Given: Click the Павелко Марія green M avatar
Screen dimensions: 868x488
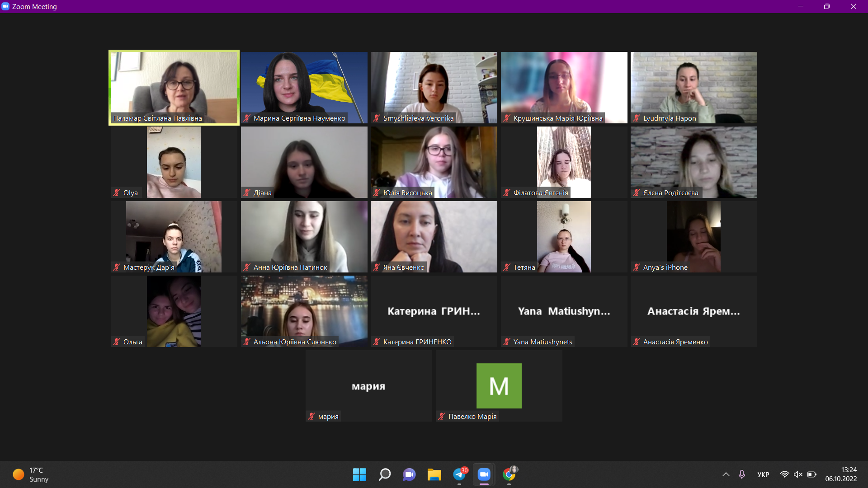Looking at the screenshot, I should pyautogui.click(x=499, y=386).
